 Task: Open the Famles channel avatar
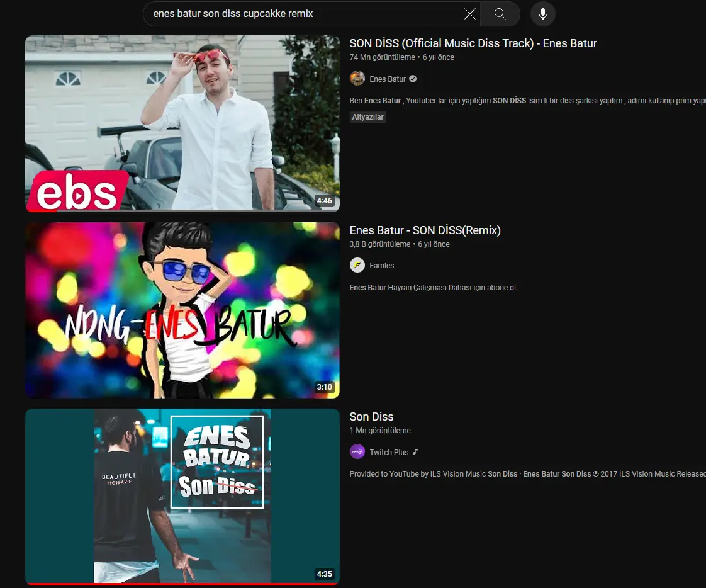357,265
